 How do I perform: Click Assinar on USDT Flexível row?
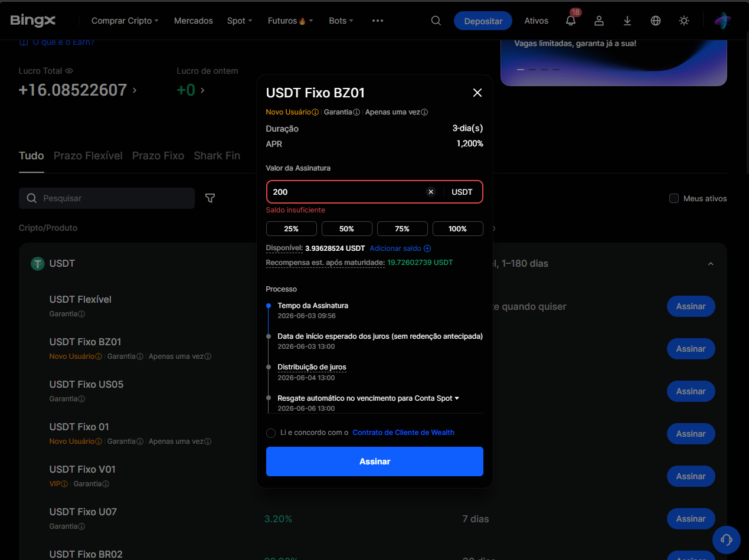691,306
